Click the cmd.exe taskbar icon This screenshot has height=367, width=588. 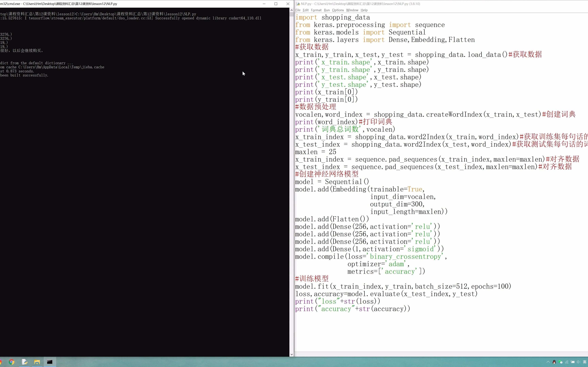tap(50, 362)
